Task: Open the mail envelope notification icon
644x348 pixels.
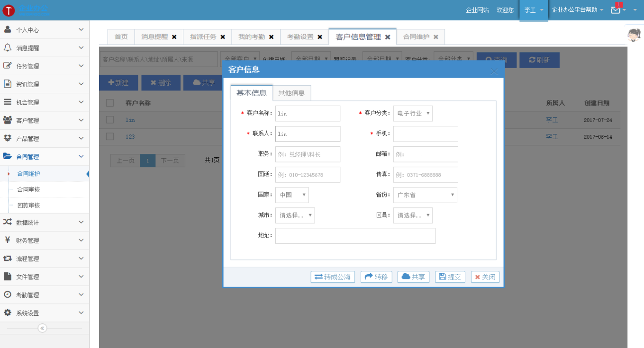Action: point(616,10)
